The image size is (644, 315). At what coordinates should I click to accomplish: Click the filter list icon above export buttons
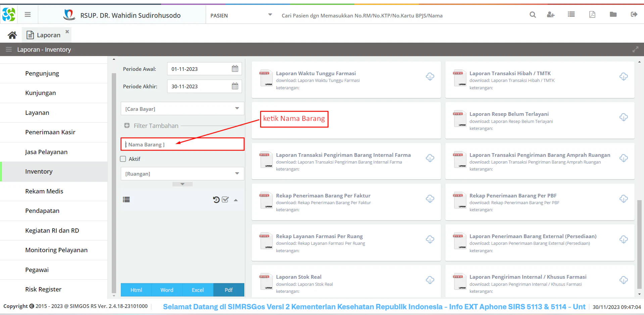[x=126, y=199]
